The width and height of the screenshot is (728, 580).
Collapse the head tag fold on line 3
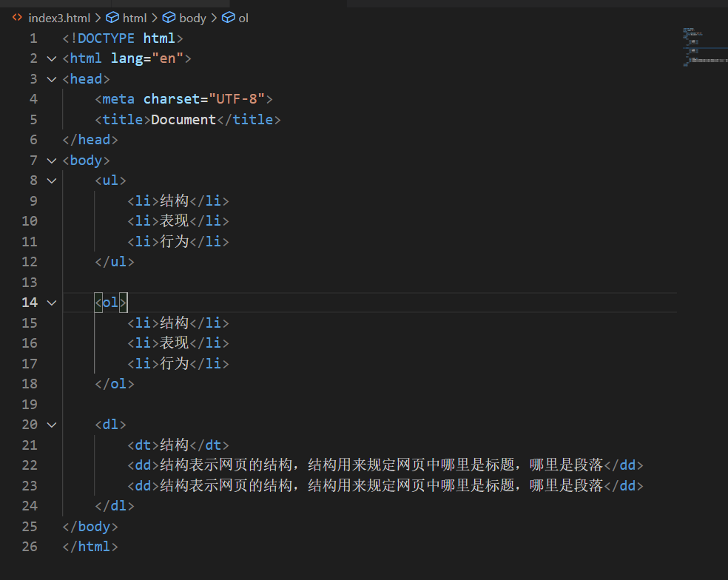point(52,79)
